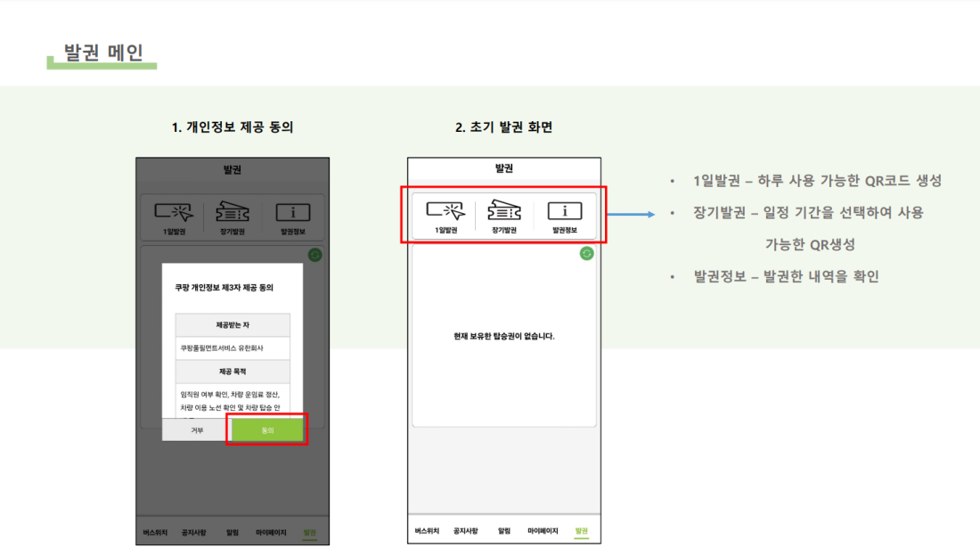The image size is (980, 556).
Task: Open 마이페이지 tab in right phone
Action: pyautogui.click(x=543, y=531)
